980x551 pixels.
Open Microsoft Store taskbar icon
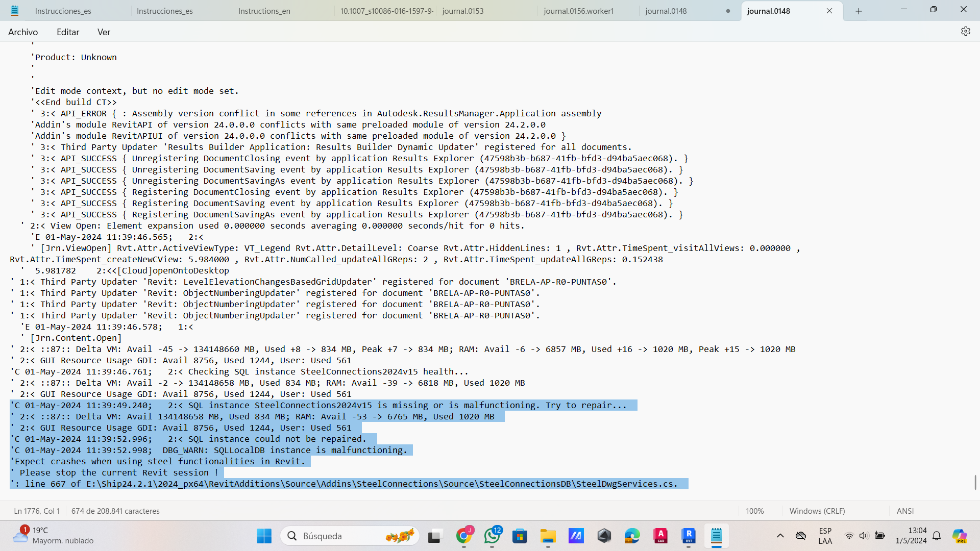tap(520, 536)
